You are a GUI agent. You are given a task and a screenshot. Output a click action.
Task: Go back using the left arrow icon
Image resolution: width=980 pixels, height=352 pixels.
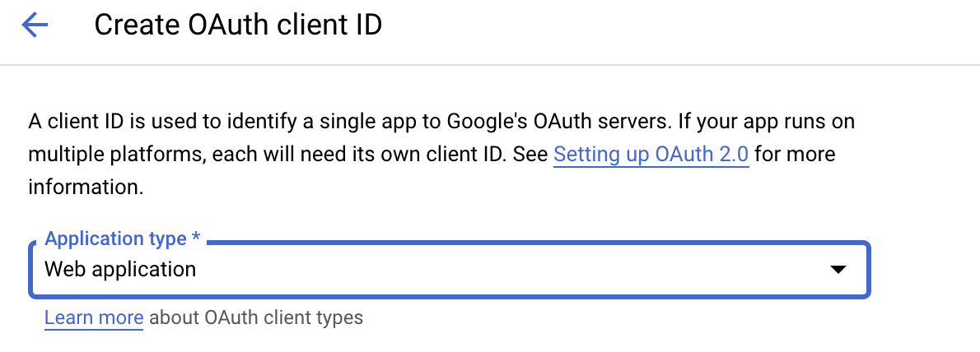[35, 25]
